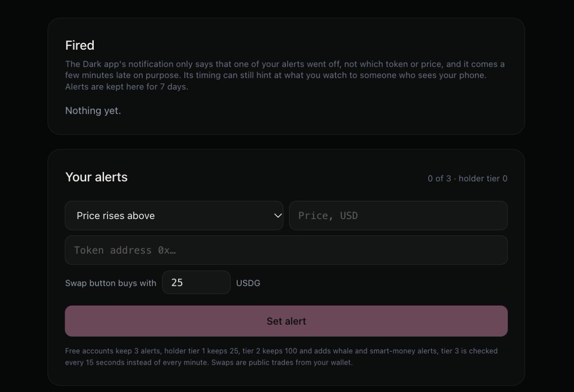Click the "Nothing yet." placeholder text
The width and height of the screenshot is (574, 392).
93,110
